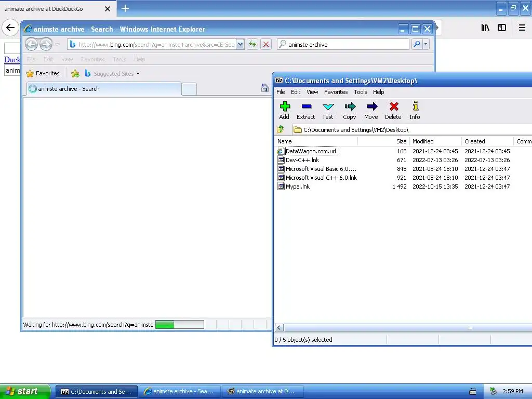The width and height of the screenshot is (532, 399).
Task: Expand Suggested Sites dropdown
Action: tap(138, 74)
